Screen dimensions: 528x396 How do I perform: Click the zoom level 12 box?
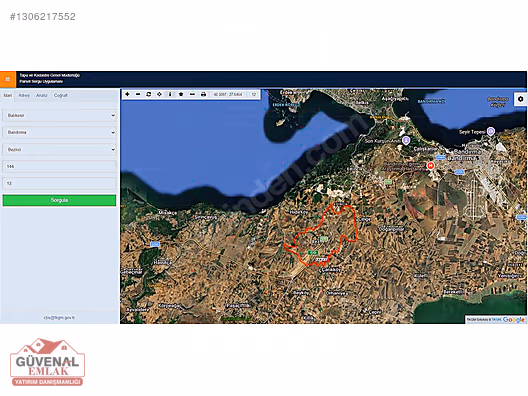click(254, 95)
